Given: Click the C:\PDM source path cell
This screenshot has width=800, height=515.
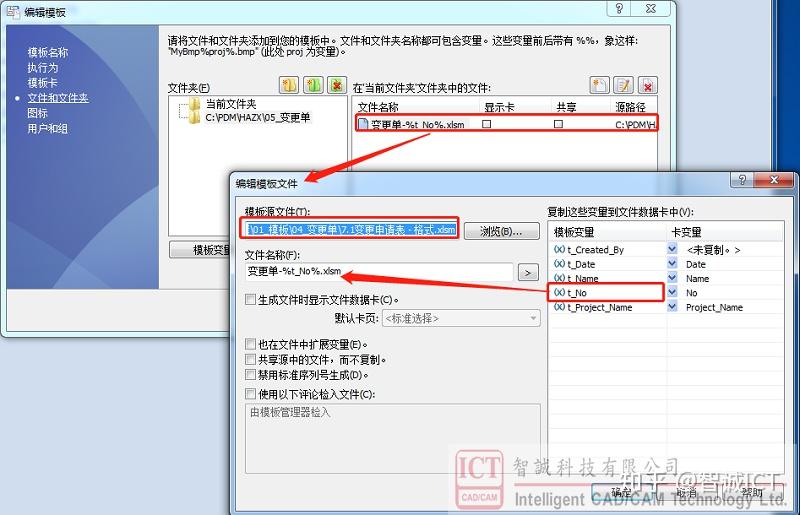Looking at the screenshot, I should (635, 125).
